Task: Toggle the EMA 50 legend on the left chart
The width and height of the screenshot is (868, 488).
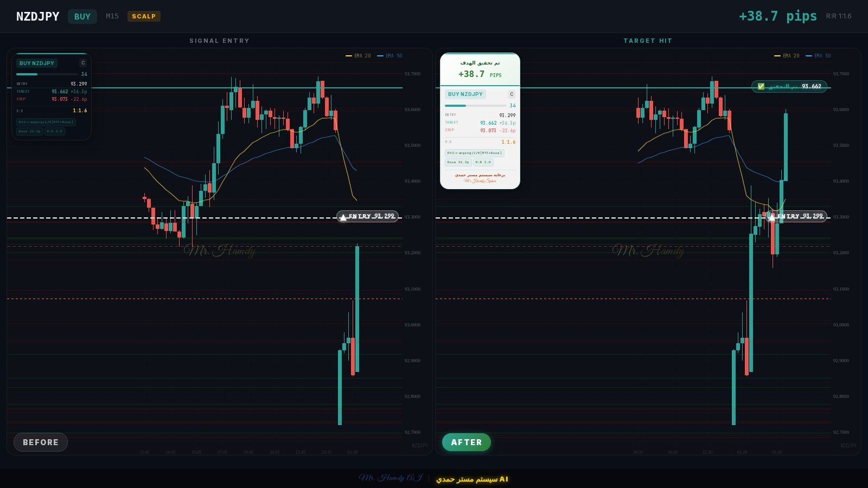Action: coord(390,56)
